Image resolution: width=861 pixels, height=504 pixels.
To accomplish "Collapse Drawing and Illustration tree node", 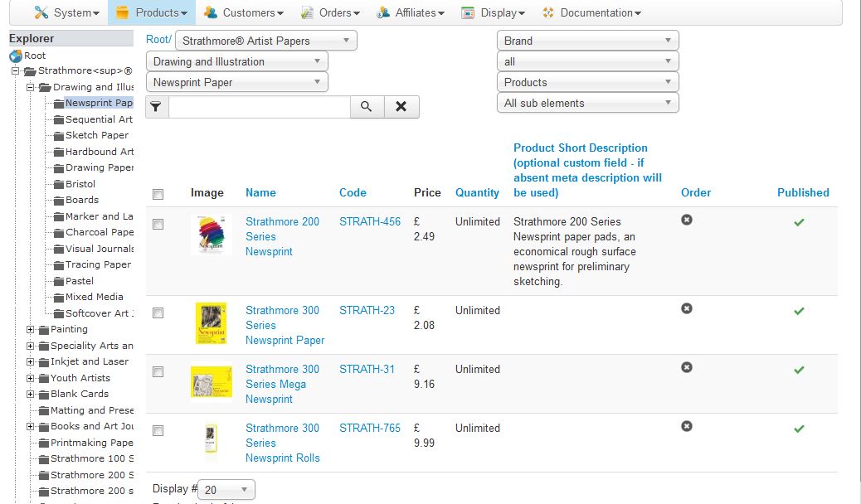I will [x=30, y=87].
